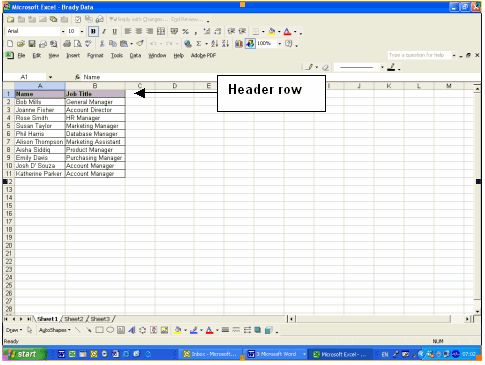Screen dimensions: 485x365
Task: Click the AutoSum sigma icon
Action: point(199,44)
